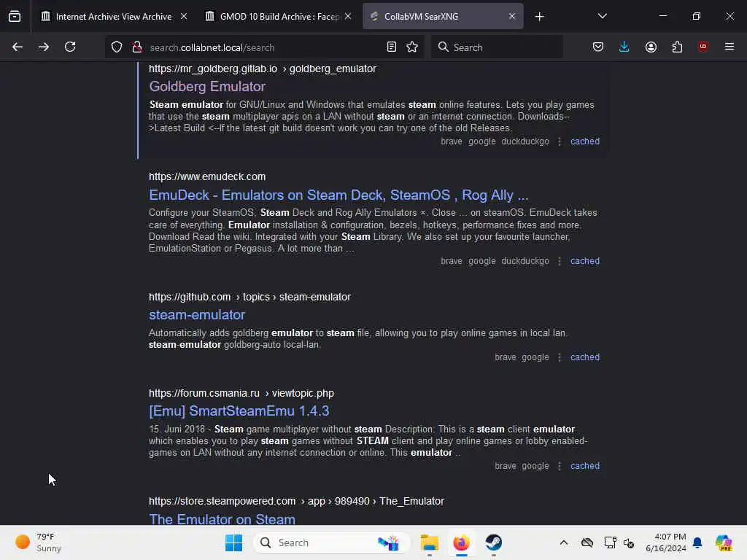This screenshot has height=560, width=747.
Task: Open the Firefox account icon
Action: click(x=651, y=47)
